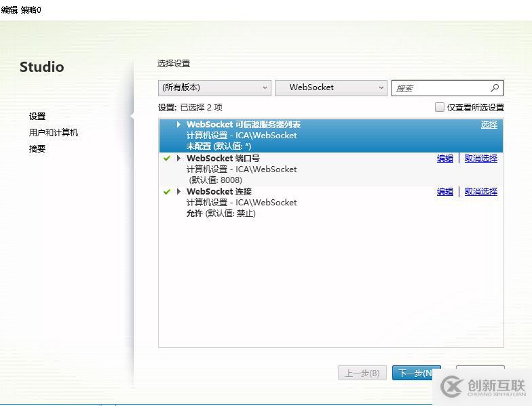Viewport: 532px width, 406px height.
Task: Expand the WebSocket 连接 setting arrow
Action: [x=179, y=192]
